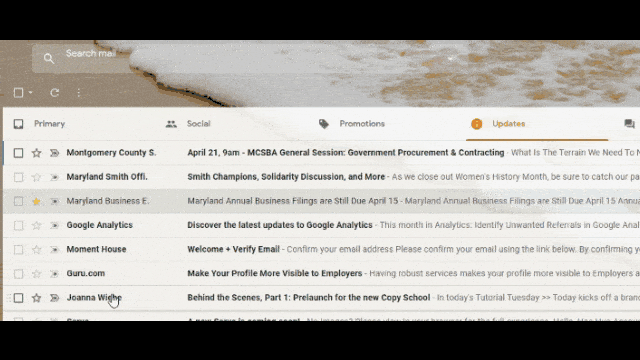The image size is (640, 360).
Task: Star the Joanna Wiebe email
Action: (x=36, y=298)
